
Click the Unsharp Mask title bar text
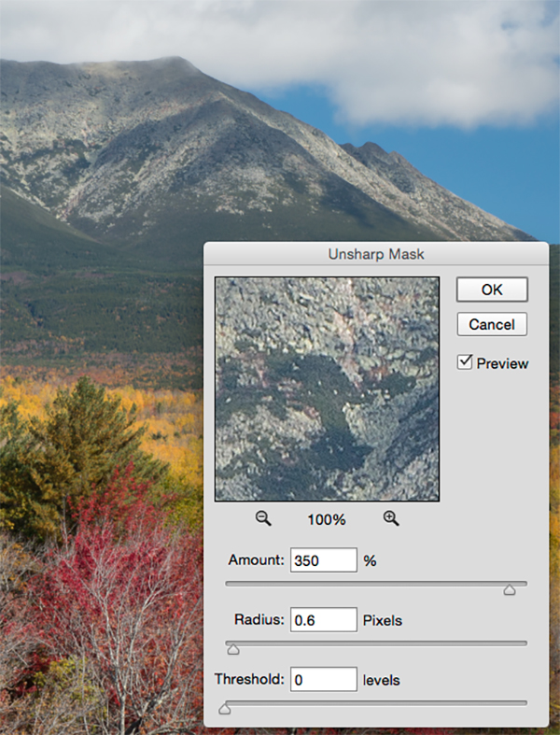click(376, 254)
